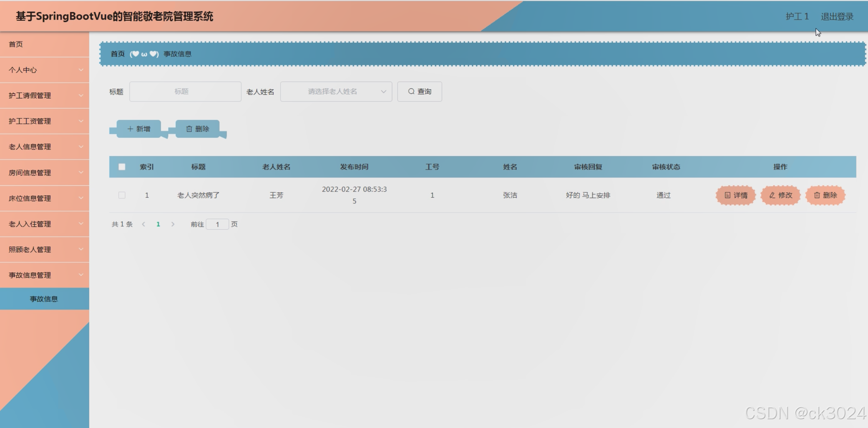Image resolution: width=868 pixels, height=428 pixels.
Task: Select 事故信息 from the sidebar
Action: click(44, 299)
